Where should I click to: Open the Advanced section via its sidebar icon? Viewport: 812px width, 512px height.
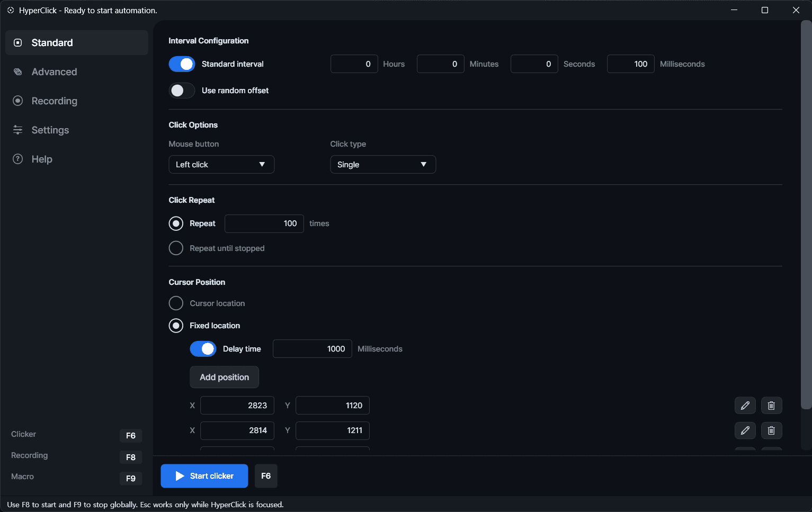click(x=17, y=71)
